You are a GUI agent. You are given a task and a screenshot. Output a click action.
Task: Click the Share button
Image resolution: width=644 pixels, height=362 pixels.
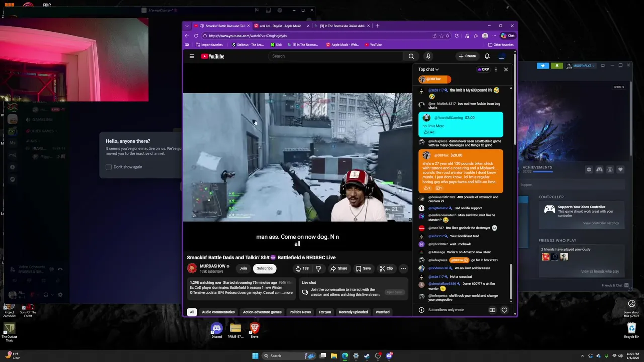tap(338, 268)
